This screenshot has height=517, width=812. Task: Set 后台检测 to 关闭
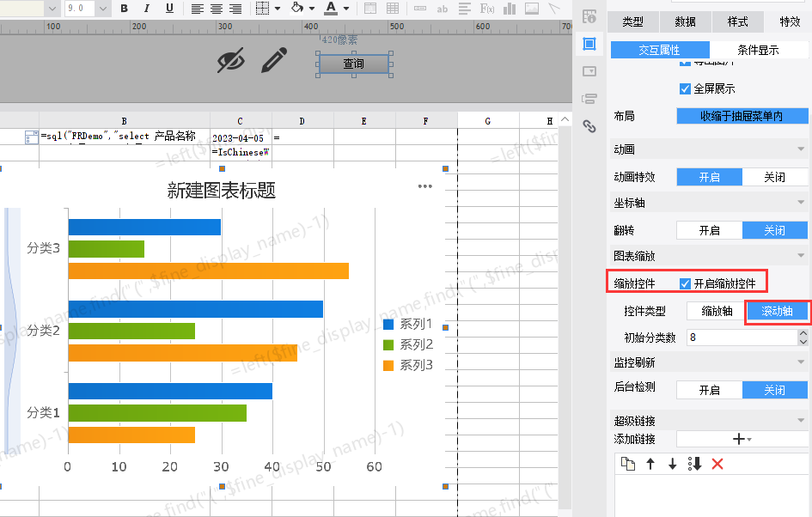775,390
